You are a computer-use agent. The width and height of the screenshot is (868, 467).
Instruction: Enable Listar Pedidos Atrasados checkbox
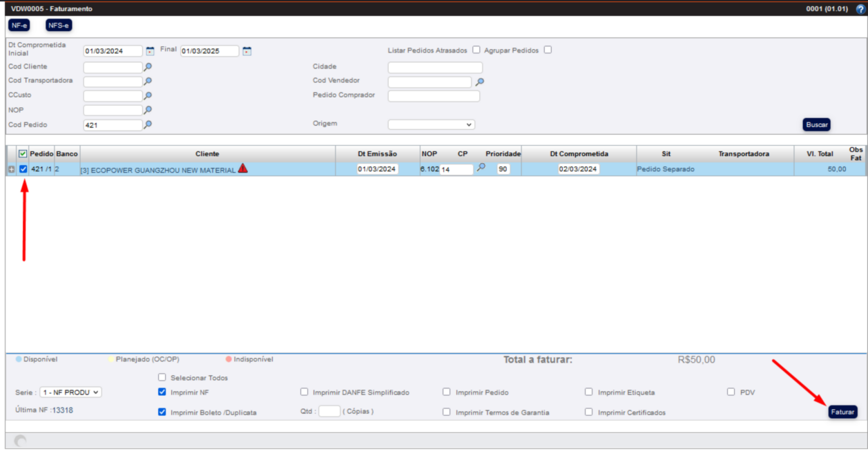pos(476,50)
